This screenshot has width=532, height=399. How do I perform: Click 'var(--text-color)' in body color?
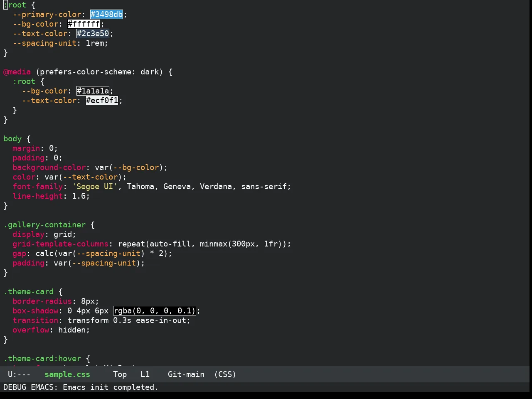(x=84, y=177)
